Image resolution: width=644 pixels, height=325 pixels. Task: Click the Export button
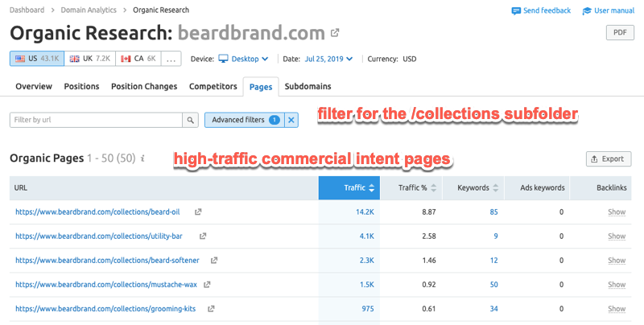point(608,158)
